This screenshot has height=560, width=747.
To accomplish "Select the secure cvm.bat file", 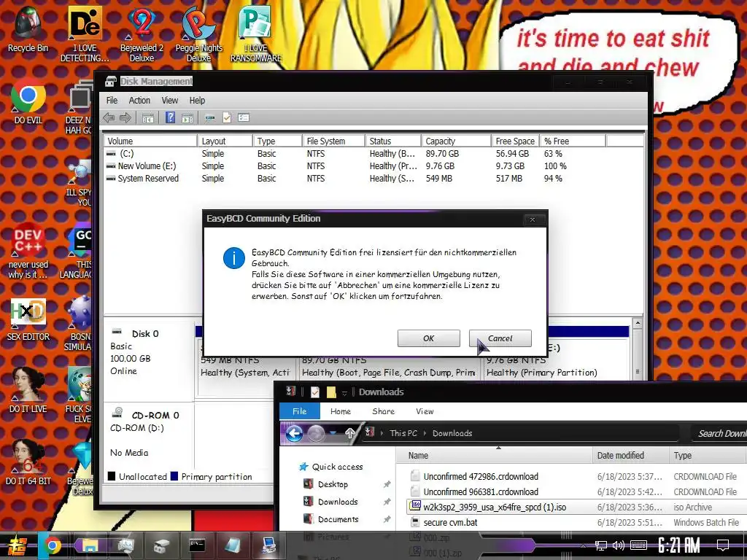I will pyautogui.click(x=450, y=522).
